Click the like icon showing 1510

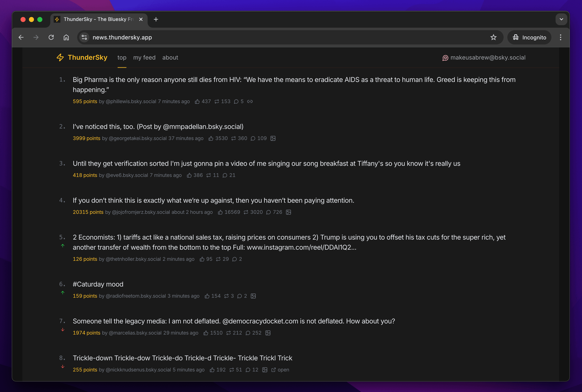pyautogui.click(x=206, y=333)
